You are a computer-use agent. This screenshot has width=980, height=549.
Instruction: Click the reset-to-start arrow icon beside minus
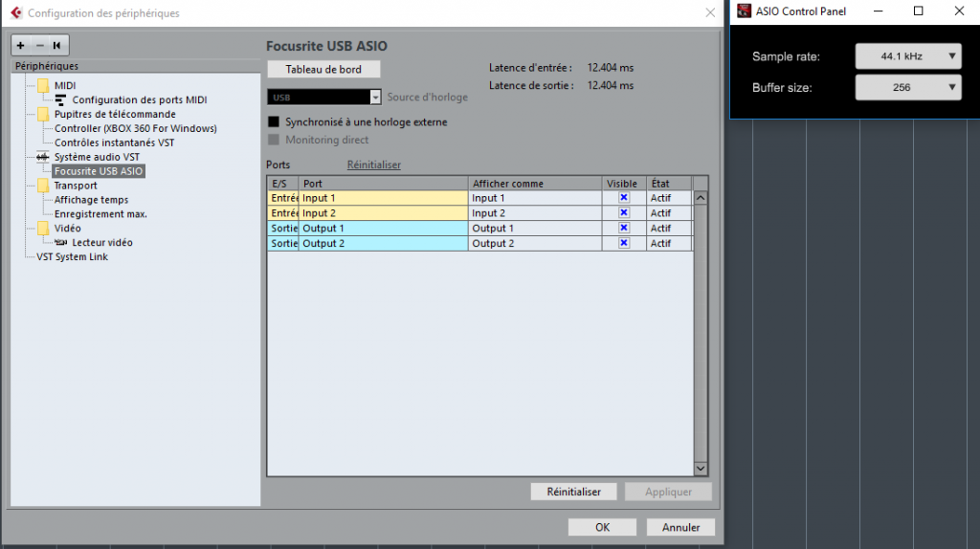[56, 45]
